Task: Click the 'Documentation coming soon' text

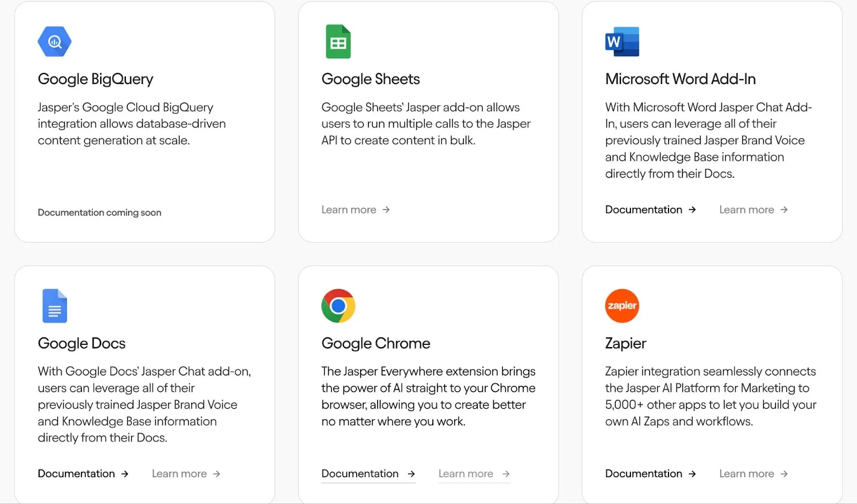Action: (x=99, y=213)
